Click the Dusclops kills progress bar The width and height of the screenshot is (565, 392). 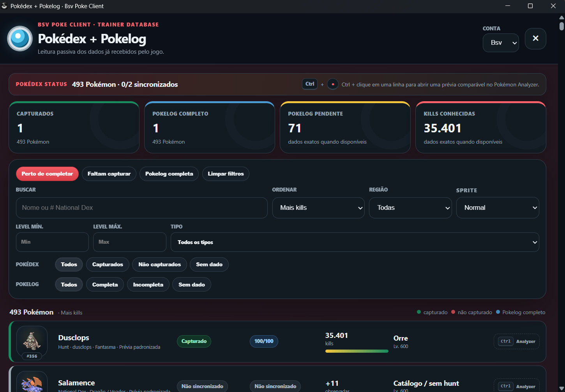(357, 351)
